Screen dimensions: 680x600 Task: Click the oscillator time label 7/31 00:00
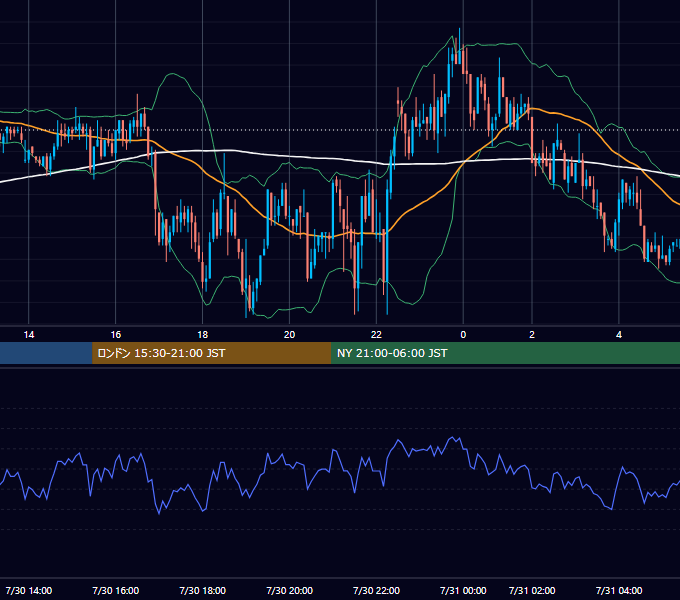[x=463, y=590]
